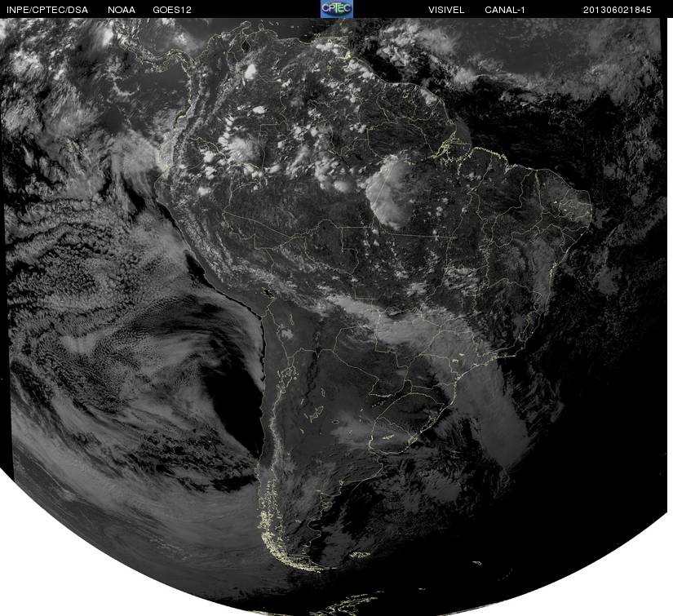This screenshot has width=673, height=616.
Task: Click the INPE/CPTEC/DSA header label
Action: [47, 10]
